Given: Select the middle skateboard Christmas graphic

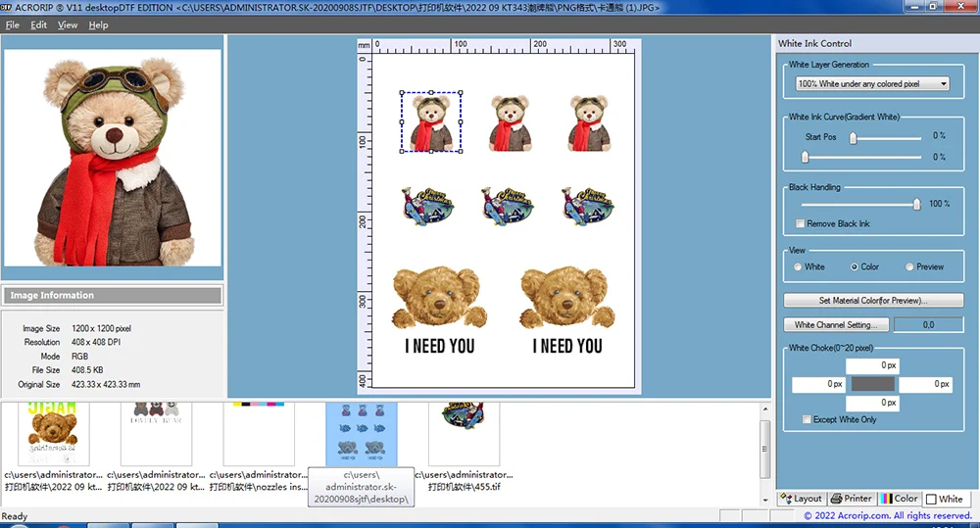Looking at the screenshot, I should [508, 206].
